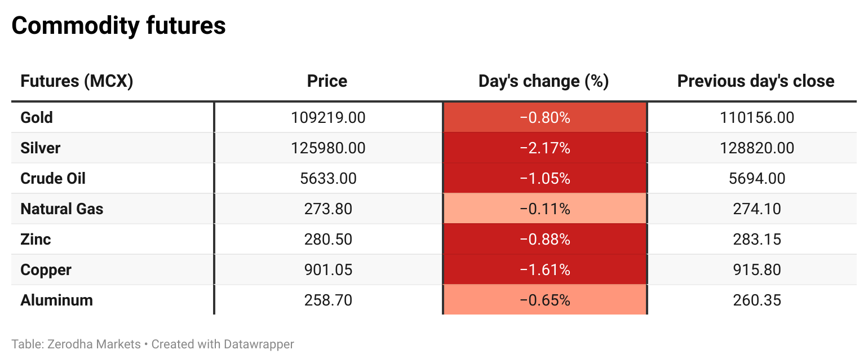This screenshot has width=868, height=363.
Task: Click Natural Gas's light −0.11% cell
Action: click(544, 209)
